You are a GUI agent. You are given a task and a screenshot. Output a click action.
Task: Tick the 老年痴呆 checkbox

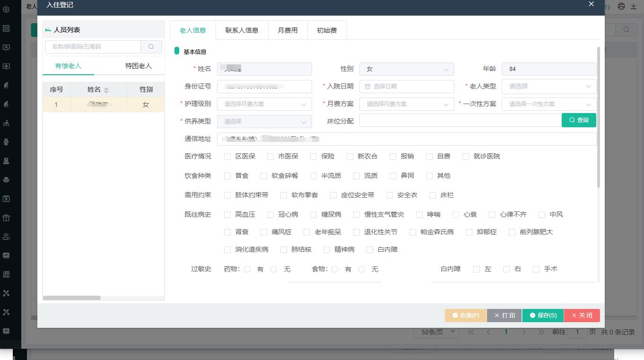click(x=307, y=232)
